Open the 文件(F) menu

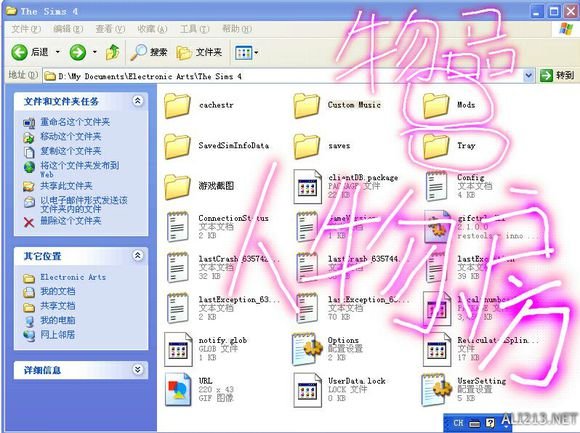(26, 29)
